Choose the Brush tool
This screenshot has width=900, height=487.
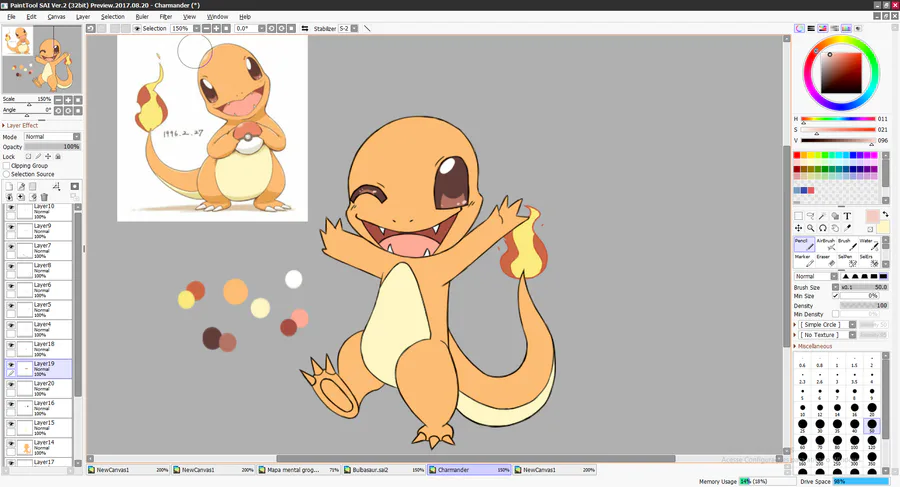847,244
